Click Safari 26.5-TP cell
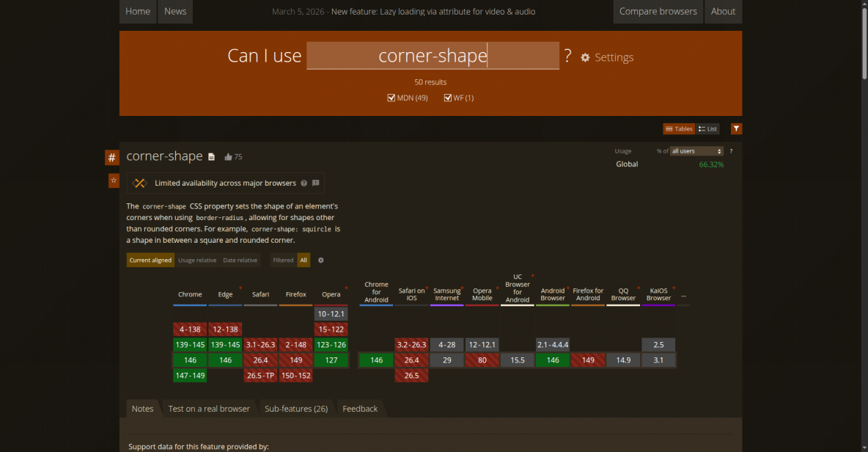This screenshot has height=452, width=868. (x=261, y=376)
